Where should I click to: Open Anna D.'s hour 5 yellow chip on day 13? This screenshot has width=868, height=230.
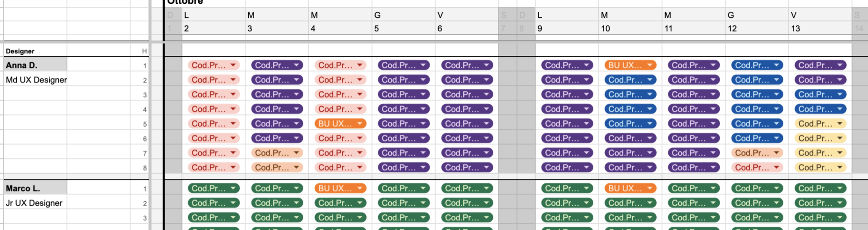pos(820,124)
